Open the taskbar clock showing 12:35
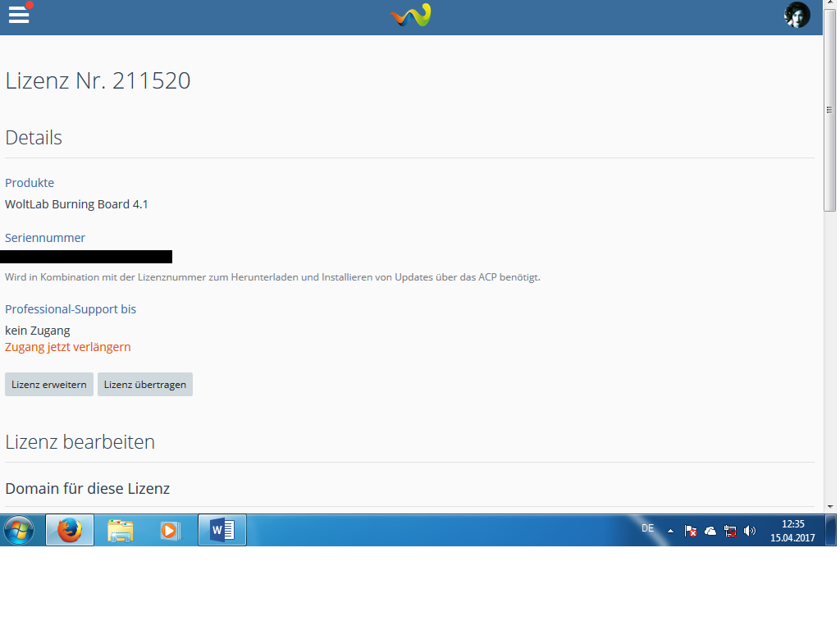 792,531
